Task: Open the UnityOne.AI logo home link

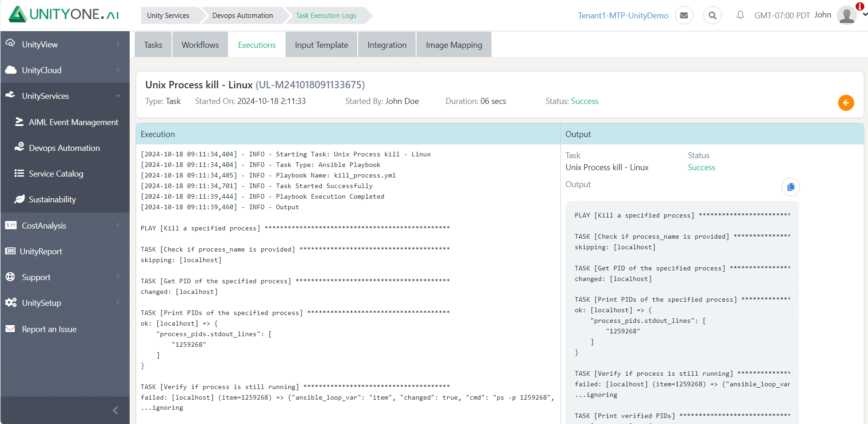Action: pos(64,14)
